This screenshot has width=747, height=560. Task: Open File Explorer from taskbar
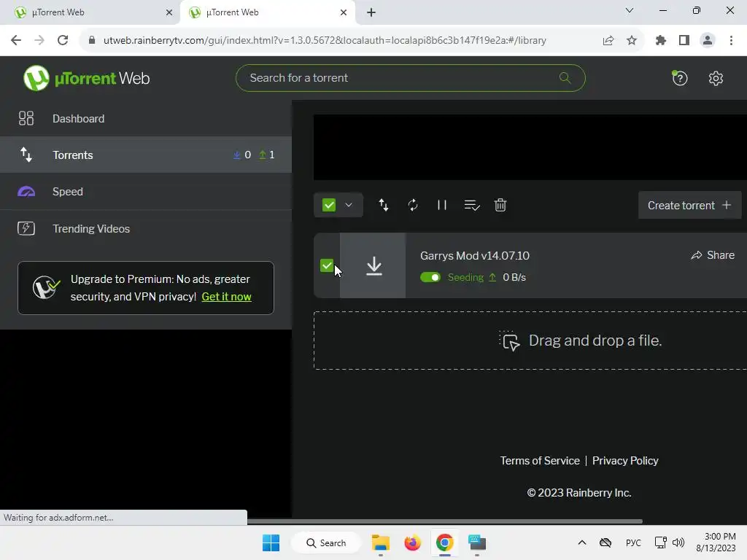click(x=381, y=542)
